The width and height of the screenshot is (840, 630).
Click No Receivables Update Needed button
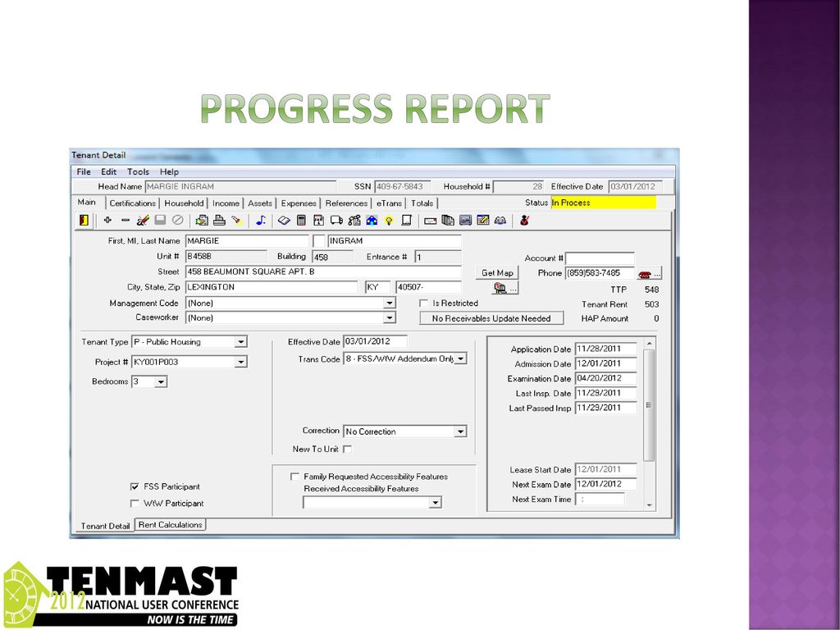click(x=491, y=319)
